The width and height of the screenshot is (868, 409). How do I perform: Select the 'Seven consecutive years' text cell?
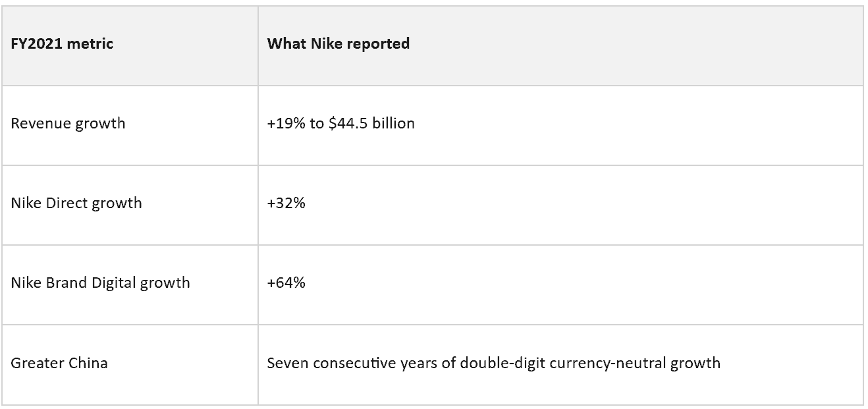560,364
